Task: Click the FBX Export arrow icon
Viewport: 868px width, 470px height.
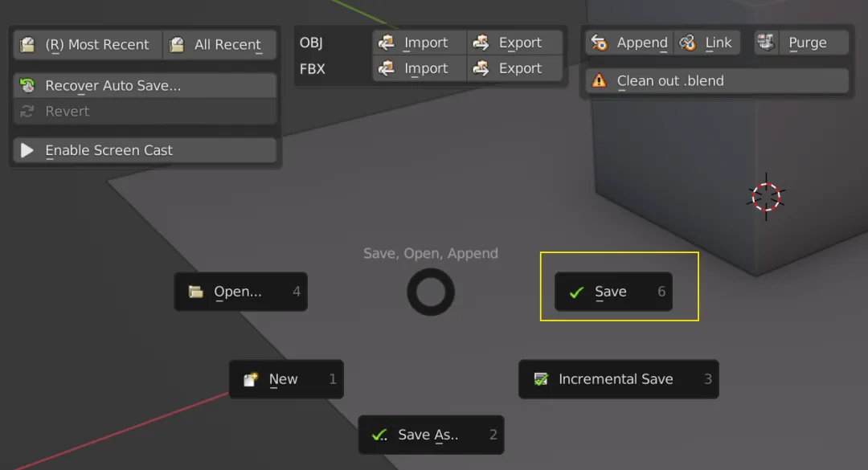Action: point(481,68)
